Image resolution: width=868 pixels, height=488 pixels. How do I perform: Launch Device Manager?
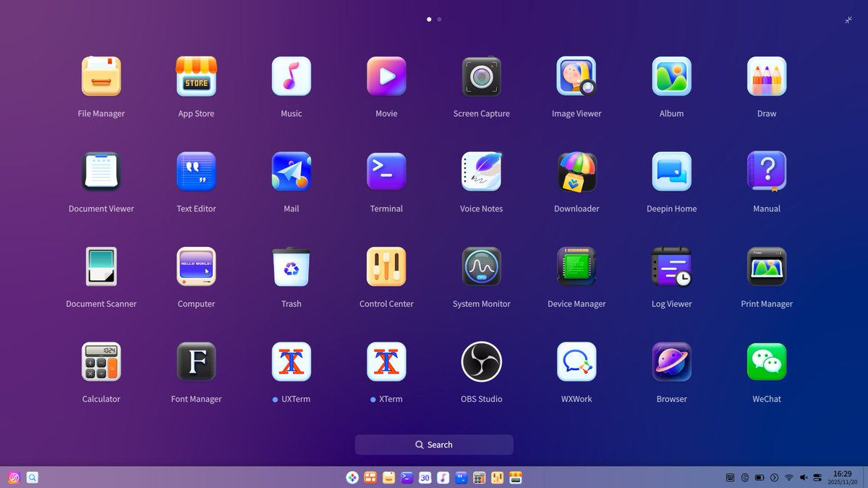576,266
